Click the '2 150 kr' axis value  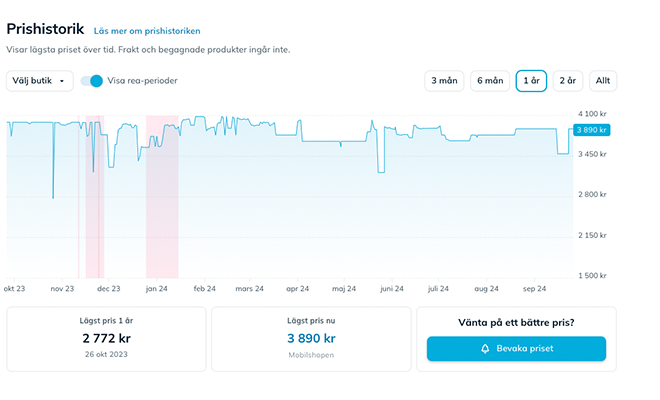tap(592, 235)
